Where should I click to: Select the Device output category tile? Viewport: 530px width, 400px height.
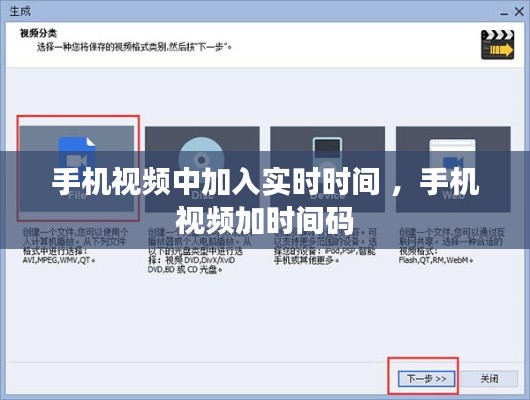coord(328,169)
